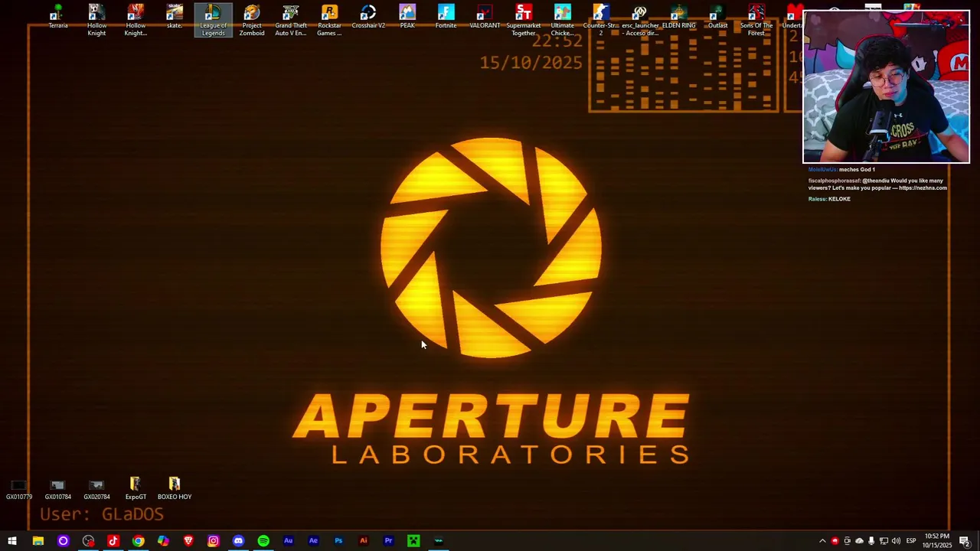Launch Adobe Photoshop from the taskbar
Viewport: 980px width, 551px height.
pos(338,541)
